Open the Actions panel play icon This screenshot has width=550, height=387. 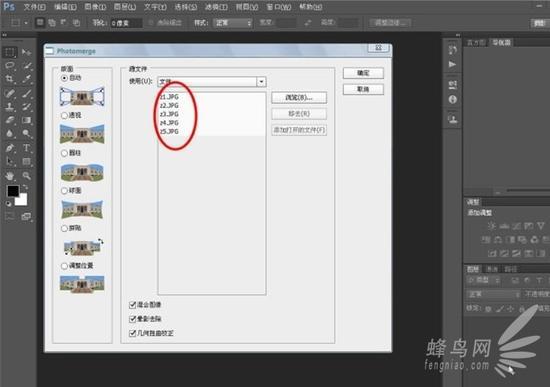coord(452,65)
